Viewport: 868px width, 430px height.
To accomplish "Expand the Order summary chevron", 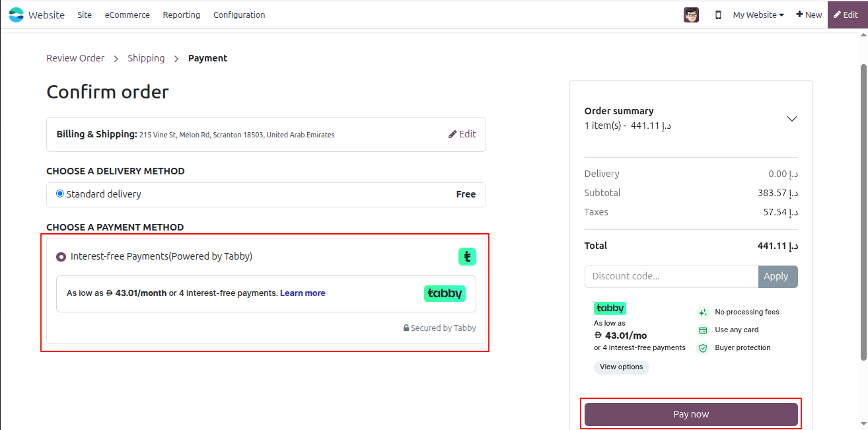I will 792,119.
